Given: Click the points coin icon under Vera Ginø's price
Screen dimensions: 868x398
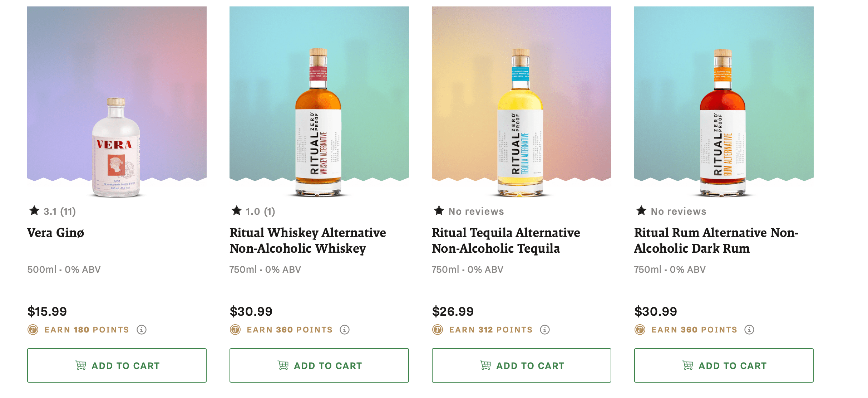Looking at the screenshot, I should [33, 330].
